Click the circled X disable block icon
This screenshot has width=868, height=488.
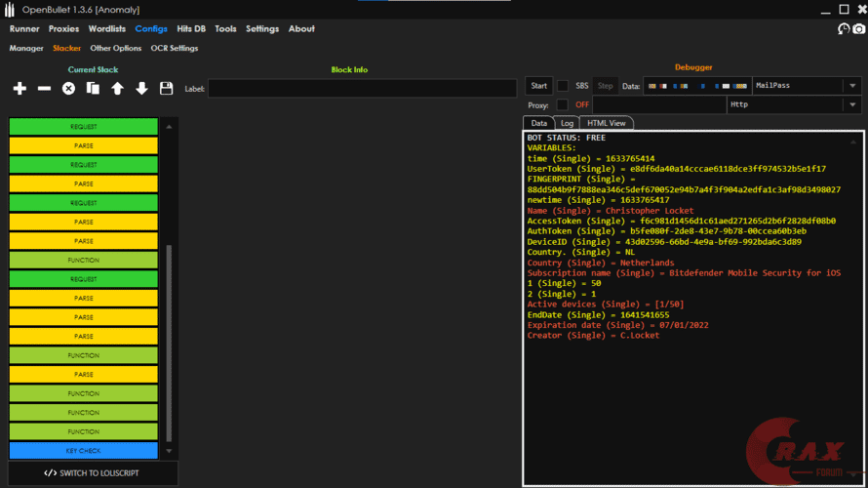[68, 89]
